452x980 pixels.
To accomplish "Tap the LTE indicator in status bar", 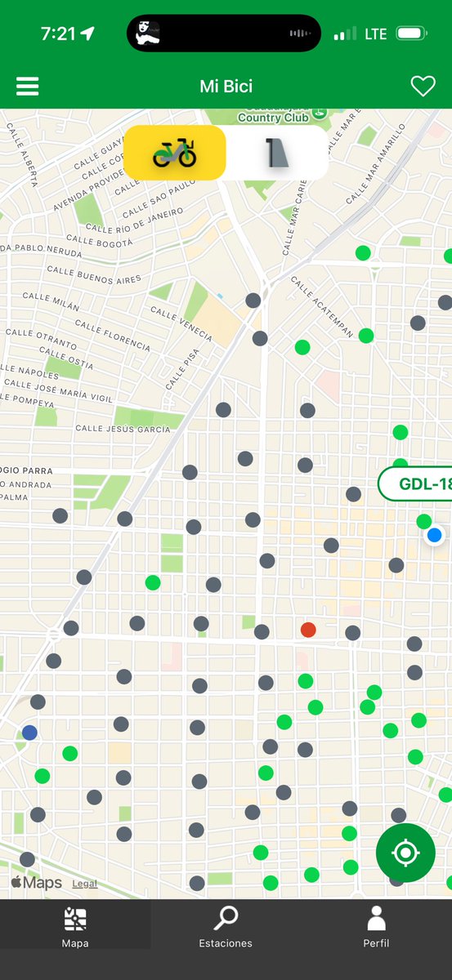I will pos(376,33).
